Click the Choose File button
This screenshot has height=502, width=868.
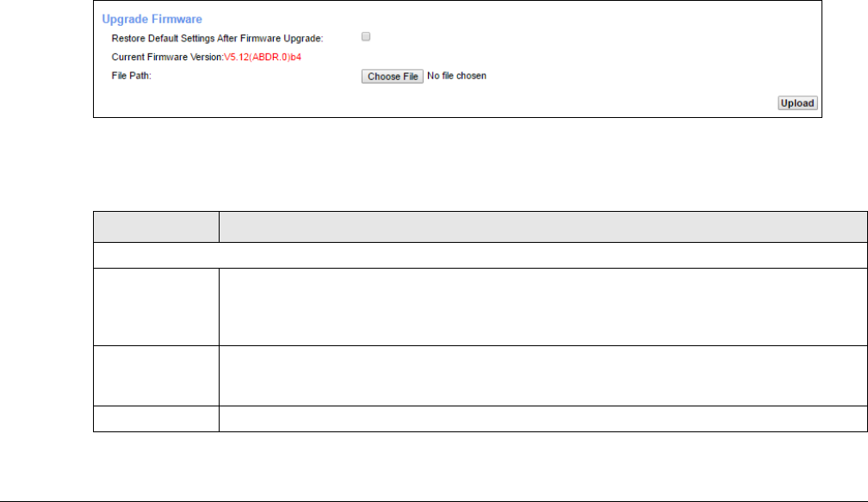393,77
